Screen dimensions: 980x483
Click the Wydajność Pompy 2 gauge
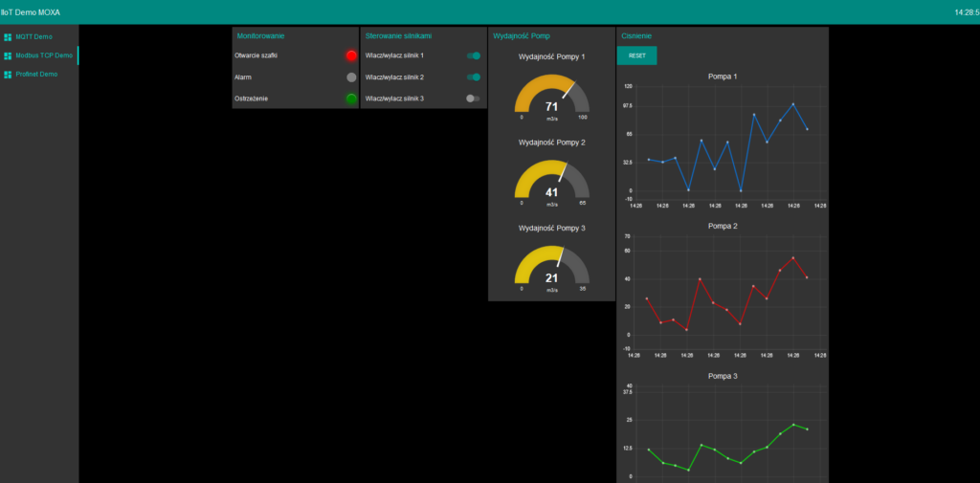click(x=551, y=181)
